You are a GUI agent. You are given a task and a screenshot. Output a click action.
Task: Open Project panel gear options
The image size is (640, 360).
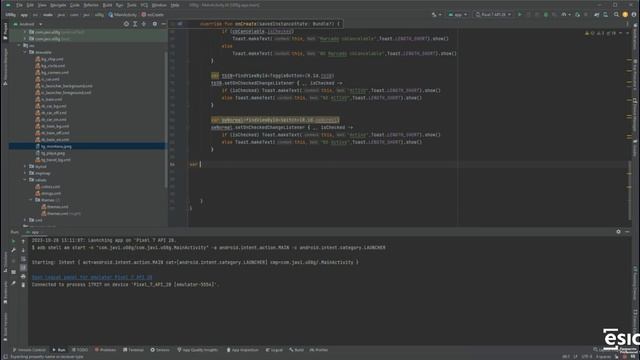155,24
